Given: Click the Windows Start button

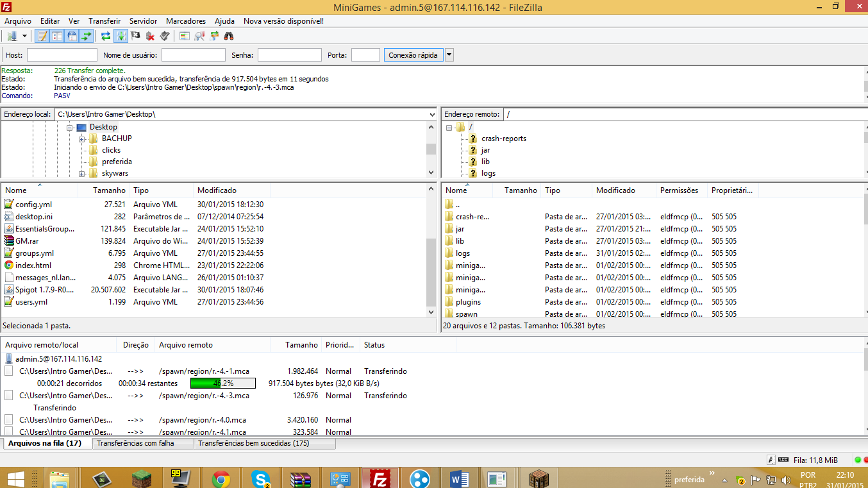Looking at the screenshot, I should (x=16, y=478).
